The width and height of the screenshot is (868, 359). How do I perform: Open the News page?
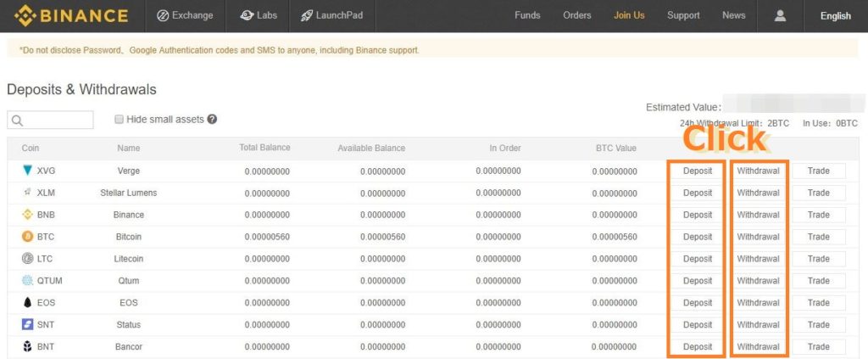[733, 15]
